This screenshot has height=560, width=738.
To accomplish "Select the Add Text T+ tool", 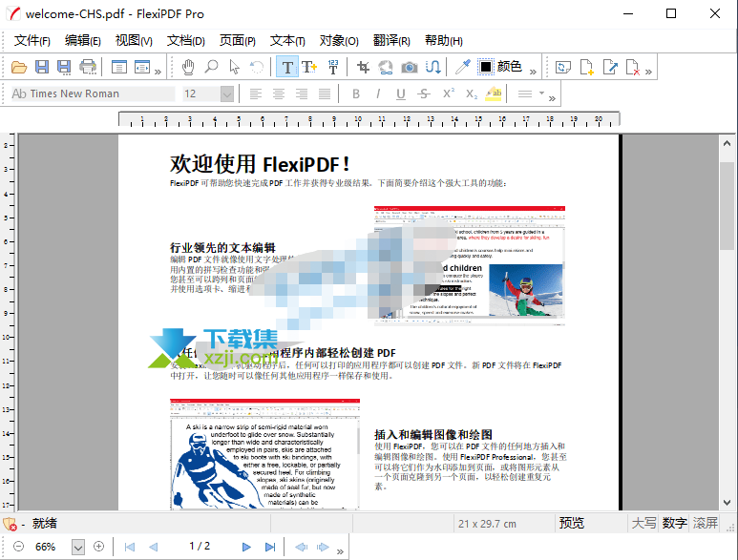I will click(x=309, y=67).
